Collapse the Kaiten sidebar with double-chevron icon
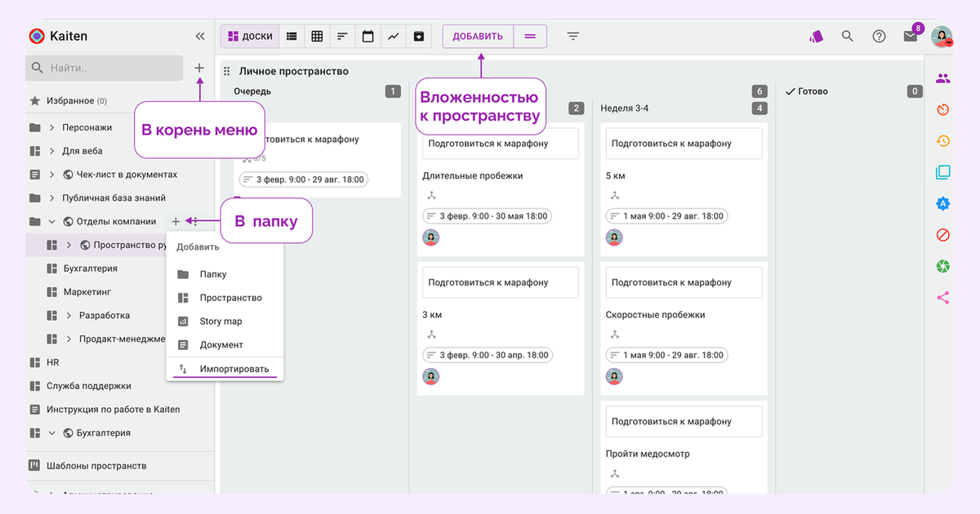 (200, 36)
